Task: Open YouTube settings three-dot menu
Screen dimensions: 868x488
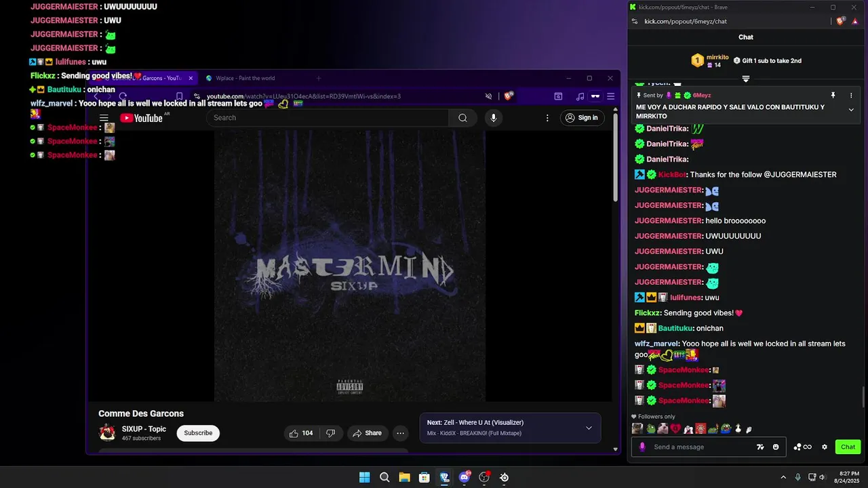Action: 547,118
